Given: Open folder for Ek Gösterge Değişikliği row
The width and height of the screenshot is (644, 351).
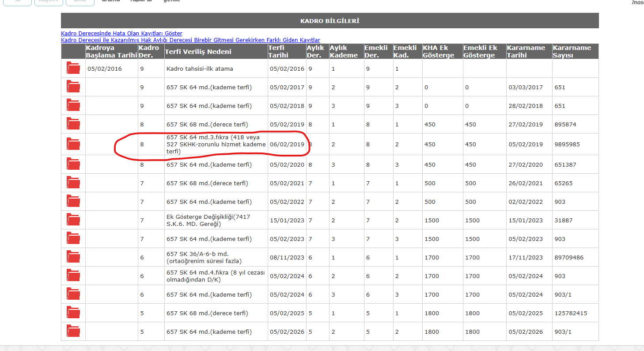Looking at the screenshot, I should point(73,220).
